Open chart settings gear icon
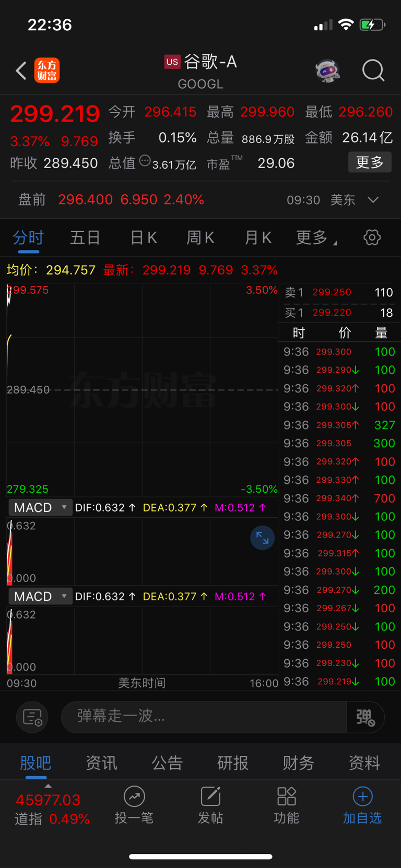This screenshot has height=868, width=401. pos(372,237)
